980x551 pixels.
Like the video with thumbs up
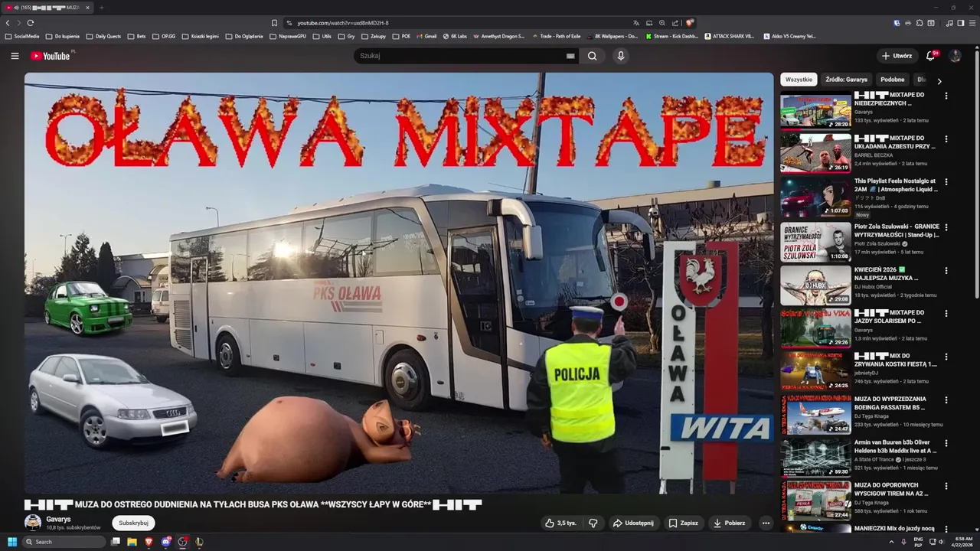point(560,523)
